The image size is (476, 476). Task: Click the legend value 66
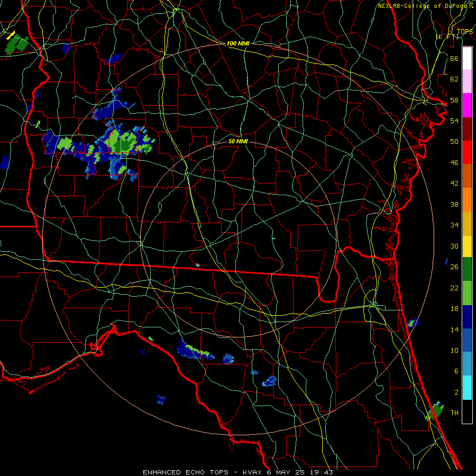[454, 58]
